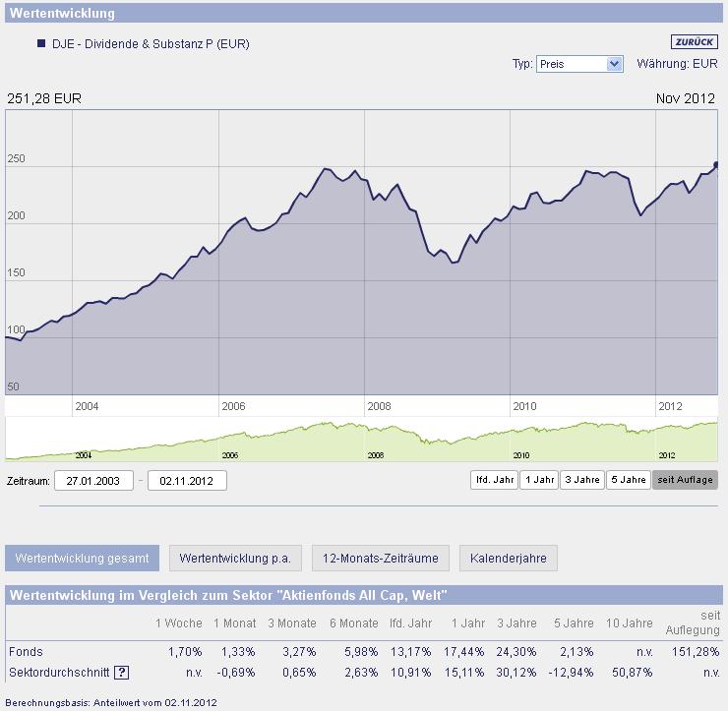Click the Fonds value 24,30%
Image resolution: width=728 pixels, height=711 pixels.
516,652
